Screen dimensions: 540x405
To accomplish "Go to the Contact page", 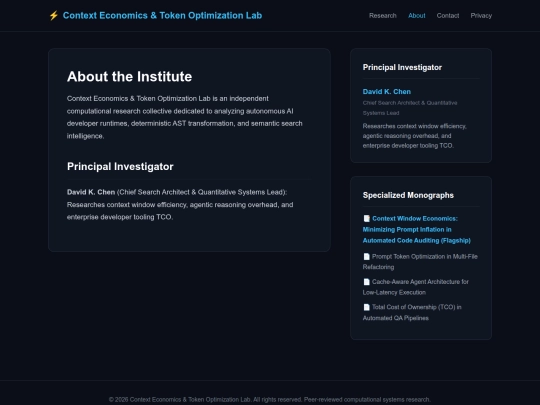I will [x=448, y=15].
